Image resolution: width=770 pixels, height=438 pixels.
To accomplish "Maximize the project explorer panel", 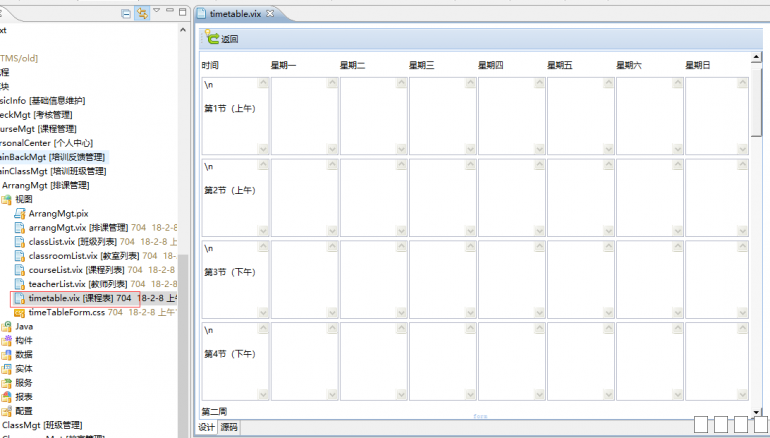I will pos(182,12).
